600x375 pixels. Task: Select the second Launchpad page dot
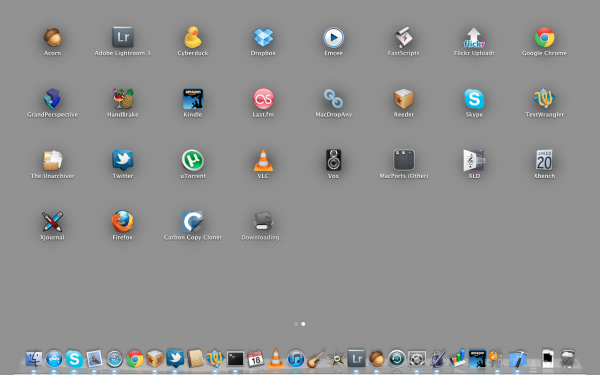point(303,324)
